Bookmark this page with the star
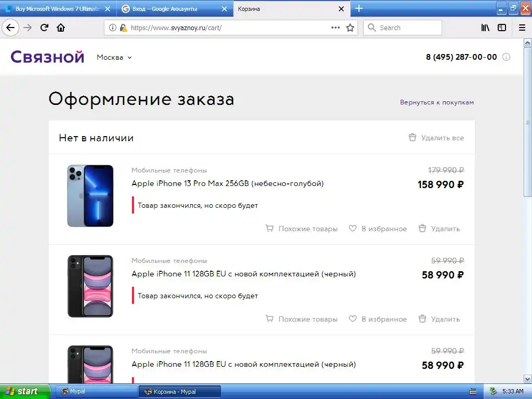Image resolution: width=532 pixels, height=399 pixels. [x=350, y=28]
